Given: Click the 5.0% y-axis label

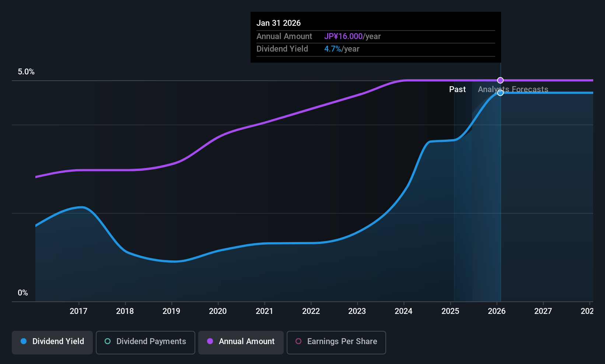Looking at the screenshot, I should (x=26, y=72).
